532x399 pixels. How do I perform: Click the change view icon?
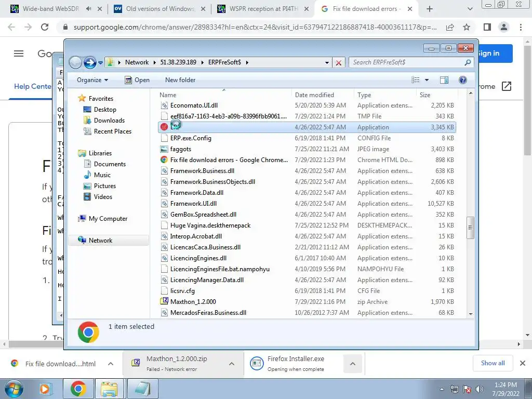click(x=416, y=80)
